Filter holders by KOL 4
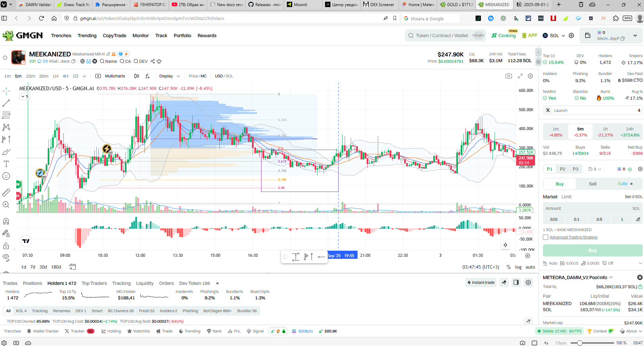The height and width of the screenshot is (346, 644). pyautogui.click(x=21, y=311)
